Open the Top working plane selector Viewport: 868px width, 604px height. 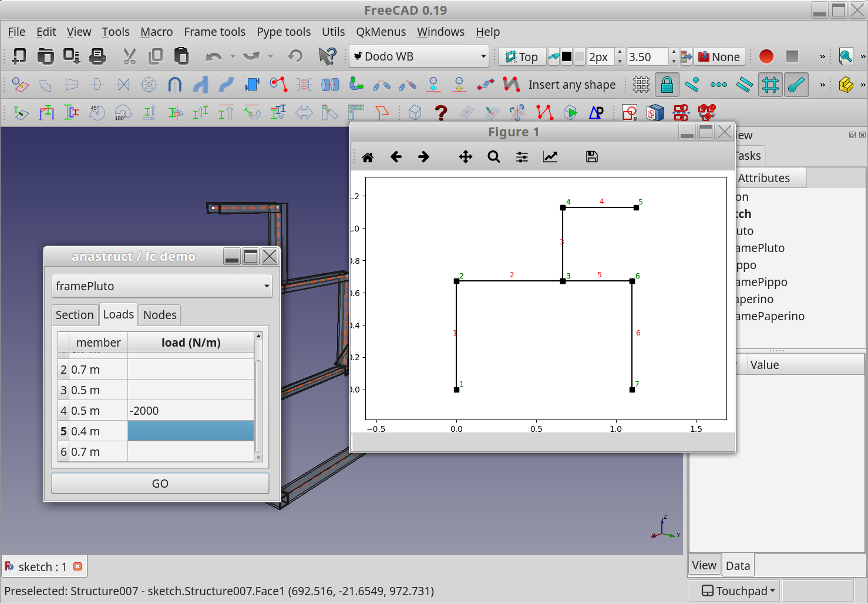click(522, 56)
